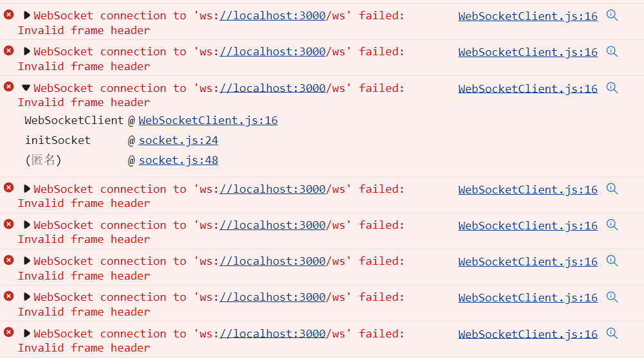The width and height of the screenshot is (644, 358).
Task: Click the magnifier icon on the expanded third error
Action: (612, 88)
